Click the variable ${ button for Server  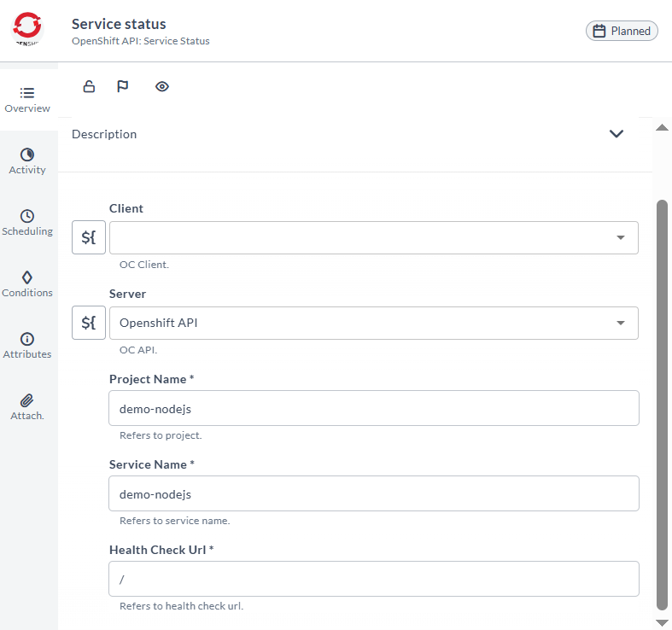[89, 323]
